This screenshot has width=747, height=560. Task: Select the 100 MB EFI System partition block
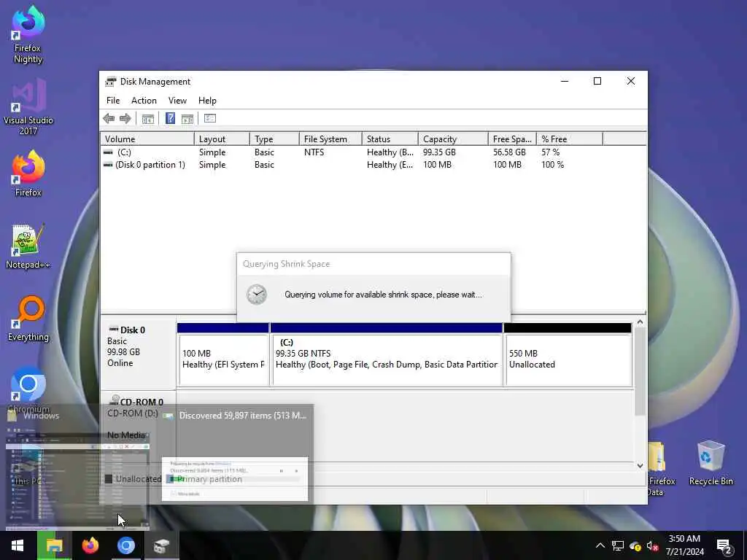[222, 355]
